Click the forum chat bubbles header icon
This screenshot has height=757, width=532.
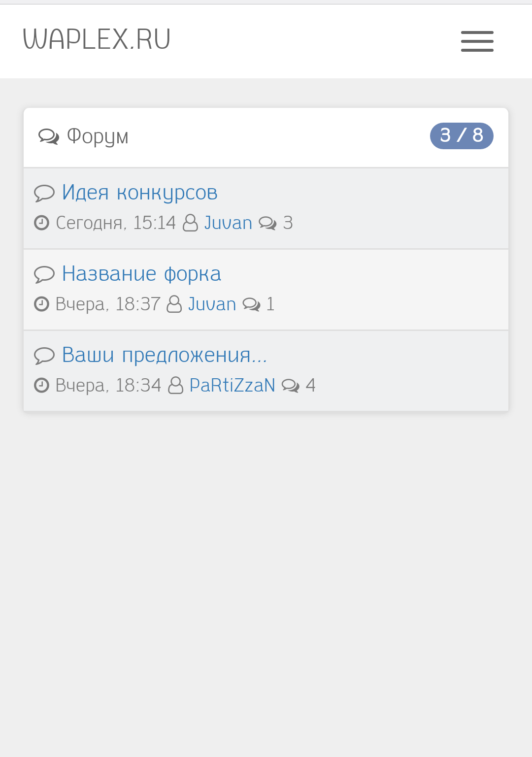(48, 136)
